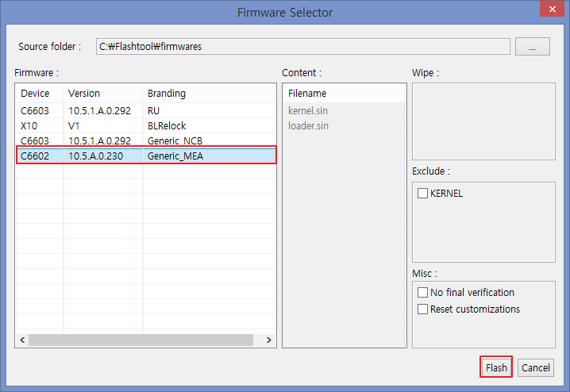Select the X10 BLRelock firmware row

click(146, 125)
